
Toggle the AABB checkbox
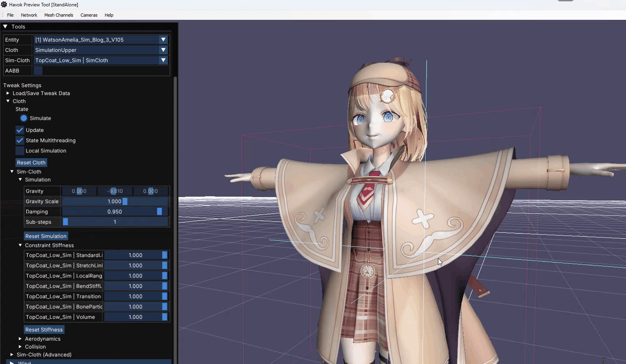tap(38, 71)
